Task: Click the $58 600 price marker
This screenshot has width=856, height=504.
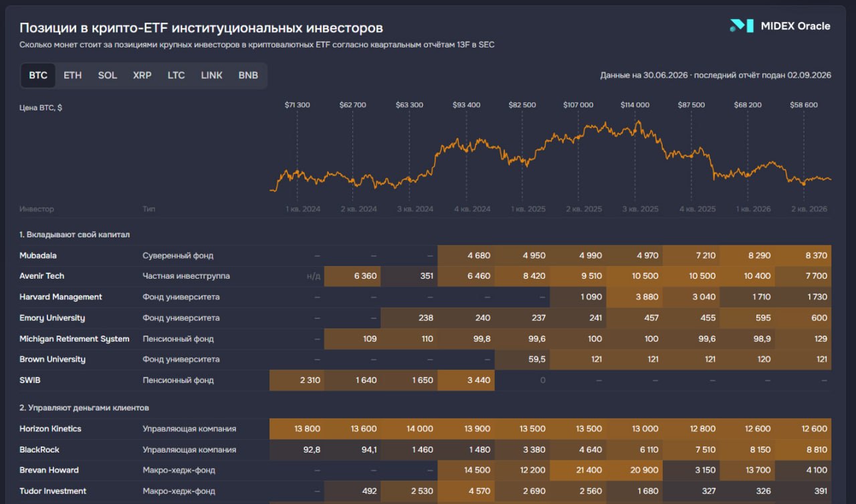Action: (803, 105)
